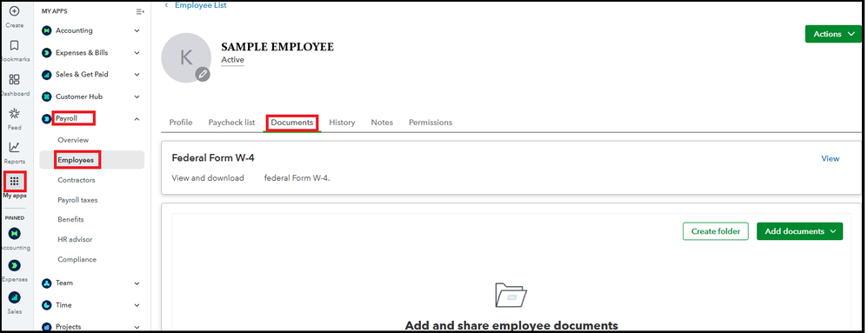
Task: Click the empty folder illustration
Action: tap(511, 295)
